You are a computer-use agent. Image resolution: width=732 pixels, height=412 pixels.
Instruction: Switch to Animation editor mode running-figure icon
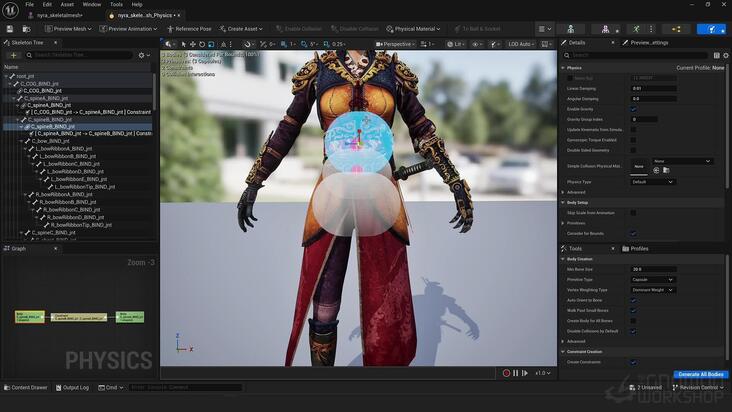(636, 29)
